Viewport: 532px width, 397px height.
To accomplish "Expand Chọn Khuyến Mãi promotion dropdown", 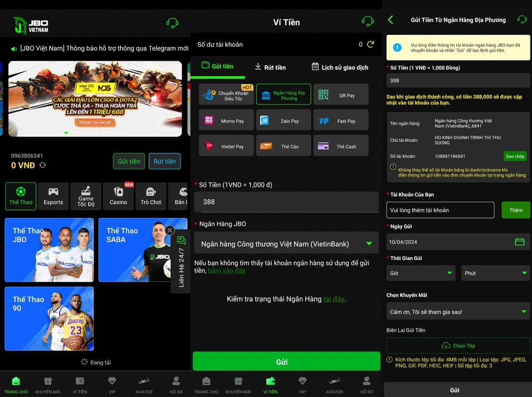I will coord(458,311).
